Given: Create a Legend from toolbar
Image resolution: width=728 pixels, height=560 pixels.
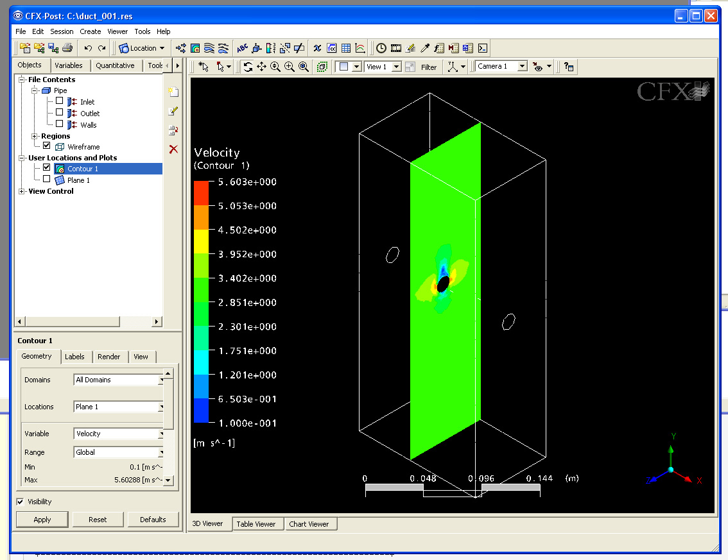Looking at the screenshot, I should coord(271,47).
